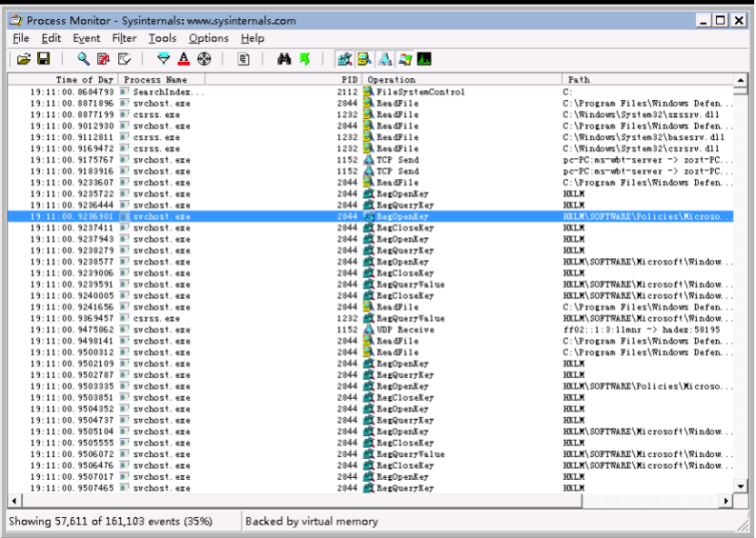This screenshot has width=756, height=538.
Task: Click the Operation column header
Action: (x=462, y=80)
